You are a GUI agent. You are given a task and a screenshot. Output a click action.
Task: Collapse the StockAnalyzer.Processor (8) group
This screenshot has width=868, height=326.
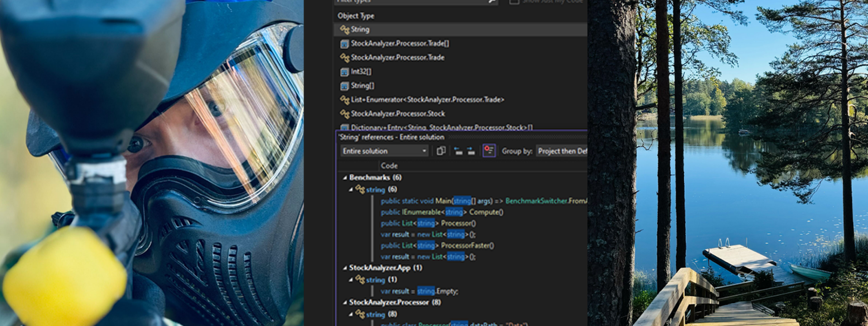tap(345, 302)
